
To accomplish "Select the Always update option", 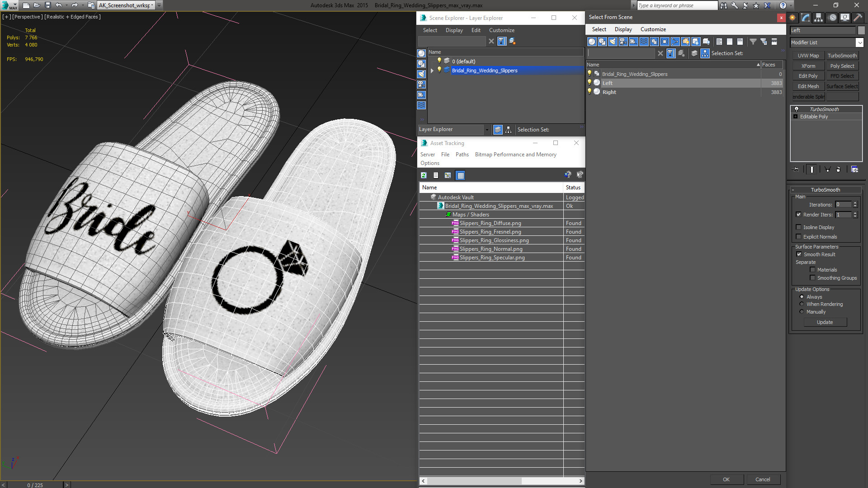I will pos(802,297).
